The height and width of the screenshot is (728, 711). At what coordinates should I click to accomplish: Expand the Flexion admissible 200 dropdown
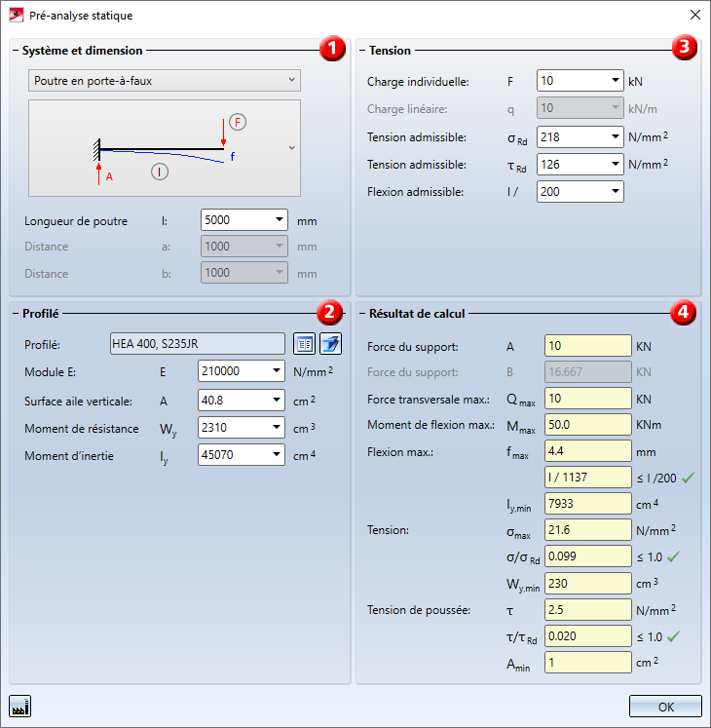(615, 192)
